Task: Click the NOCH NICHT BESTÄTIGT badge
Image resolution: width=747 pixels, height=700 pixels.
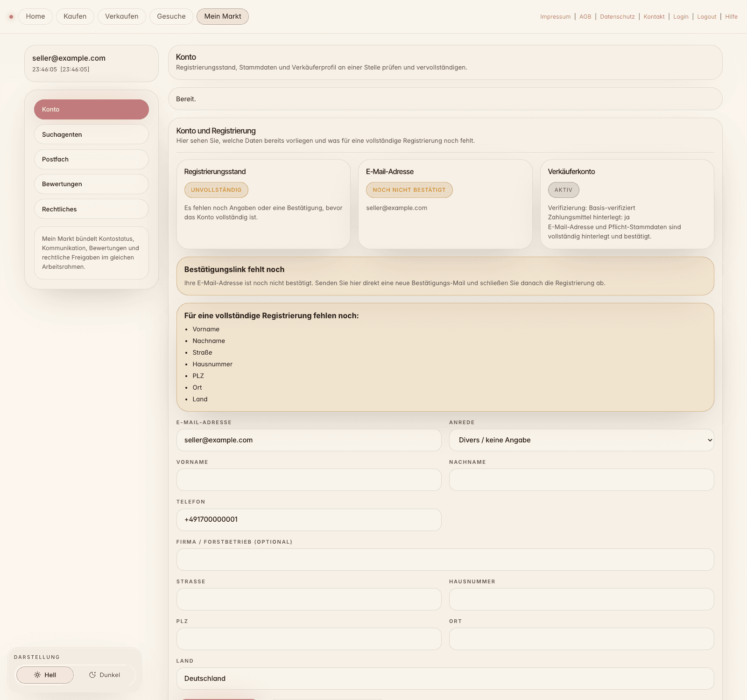Action: click(x=409, y=190)
